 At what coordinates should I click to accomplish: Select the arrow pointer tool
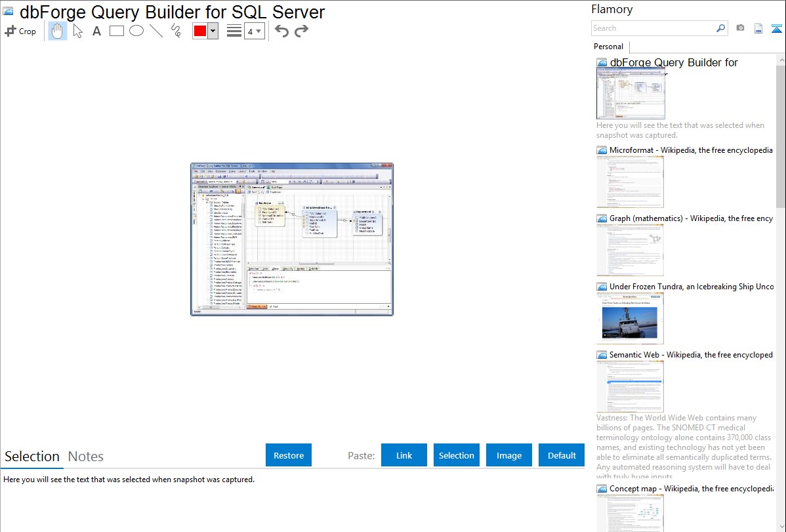(x=77, y=31)
